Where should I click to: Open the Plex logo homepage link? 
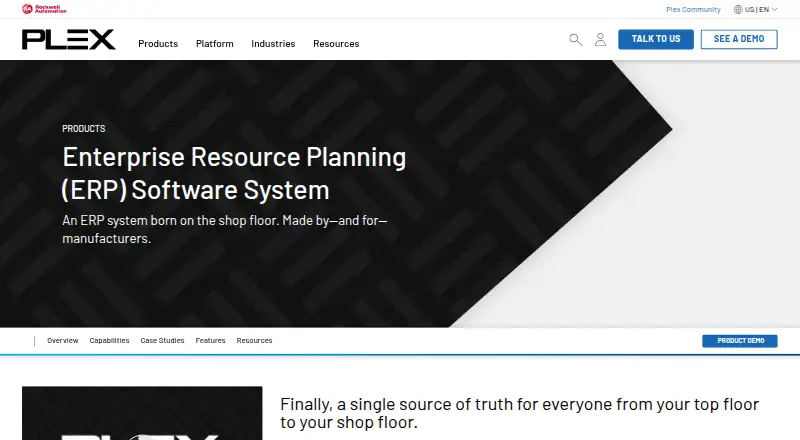pyautogui.click(x=68, y=40)
